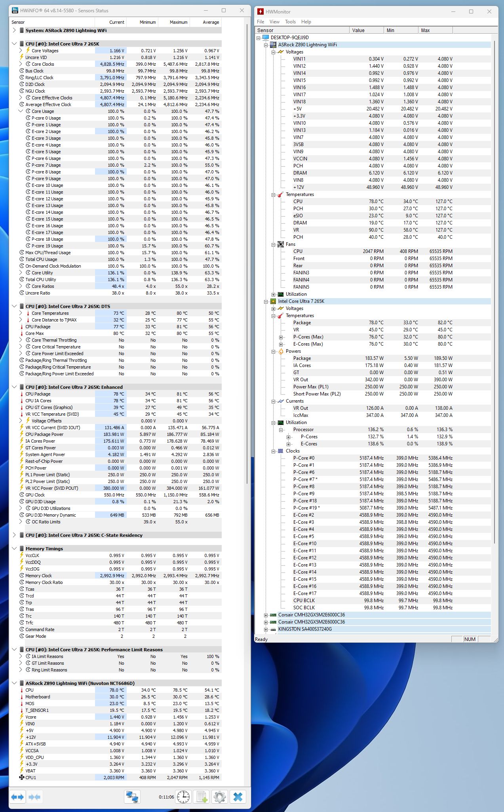Click the motherboard Temperatures thermometer icon in HWMonitor

tap(281, 194)
